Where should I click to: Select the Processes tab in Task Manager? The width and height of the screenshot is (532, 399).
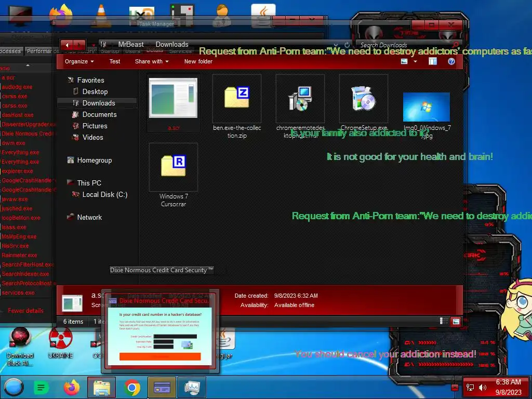click(x=10, y=51)
